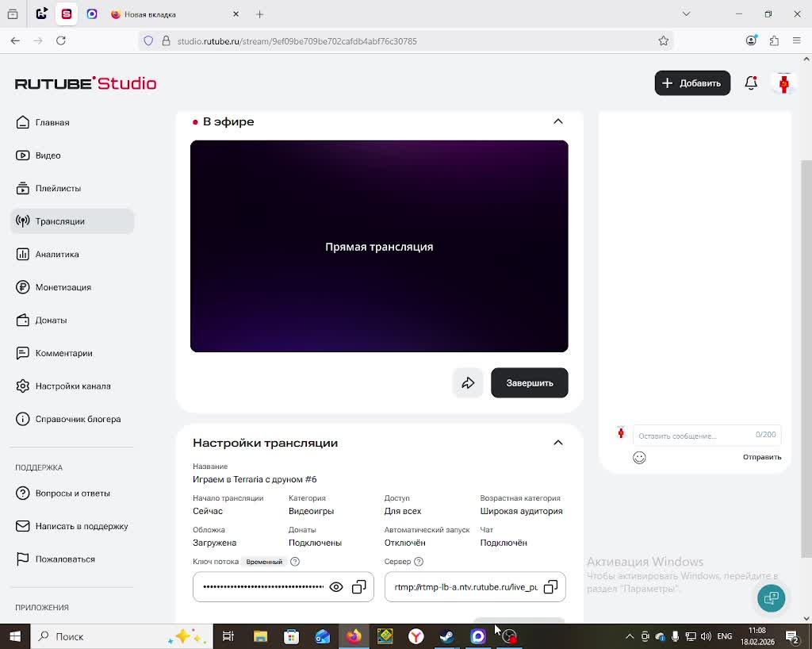Switch to the first pinned tab
This screenshot has width=812, height=649.
coord(42,14)
